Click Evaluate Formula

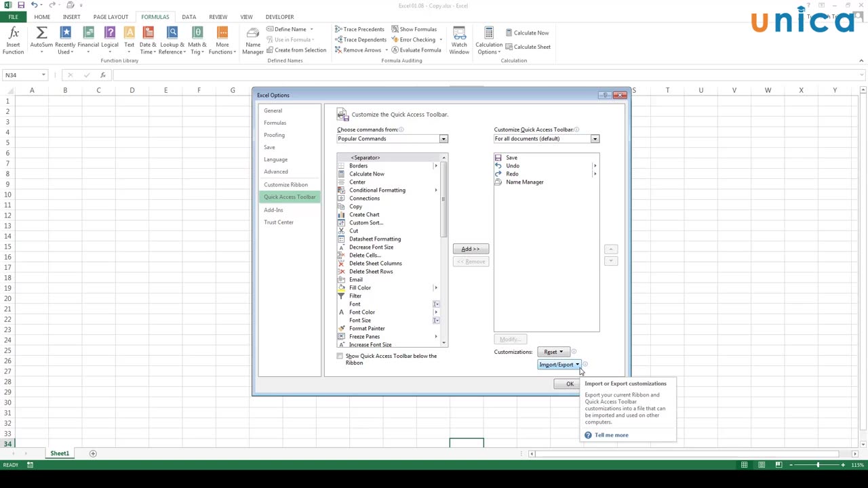pyautogui.click(x=416, y=50)
